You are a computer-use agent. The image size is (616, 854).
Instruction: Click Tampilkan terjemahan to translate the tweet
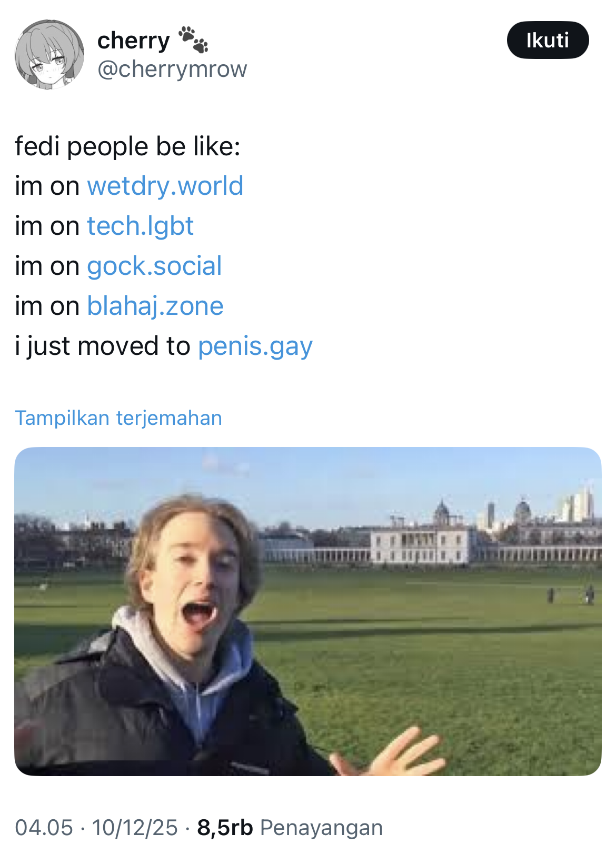point(118,419)
